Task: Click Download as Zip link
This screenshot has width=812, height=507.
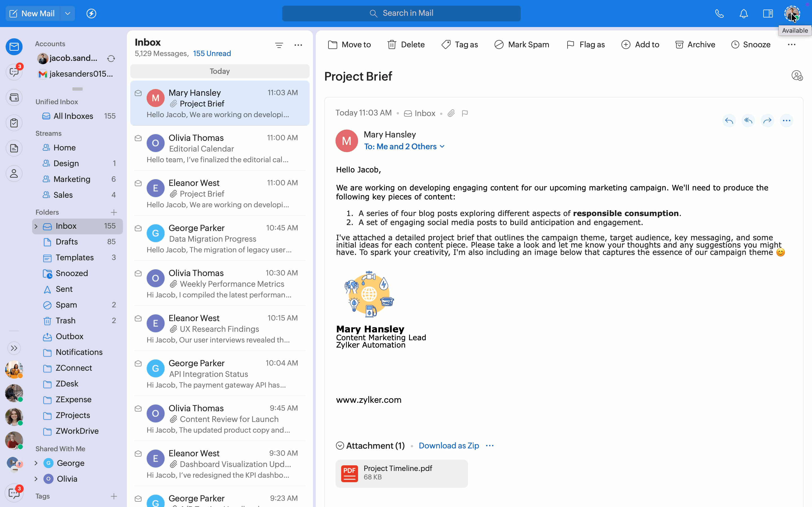Action: click(449, 446)
